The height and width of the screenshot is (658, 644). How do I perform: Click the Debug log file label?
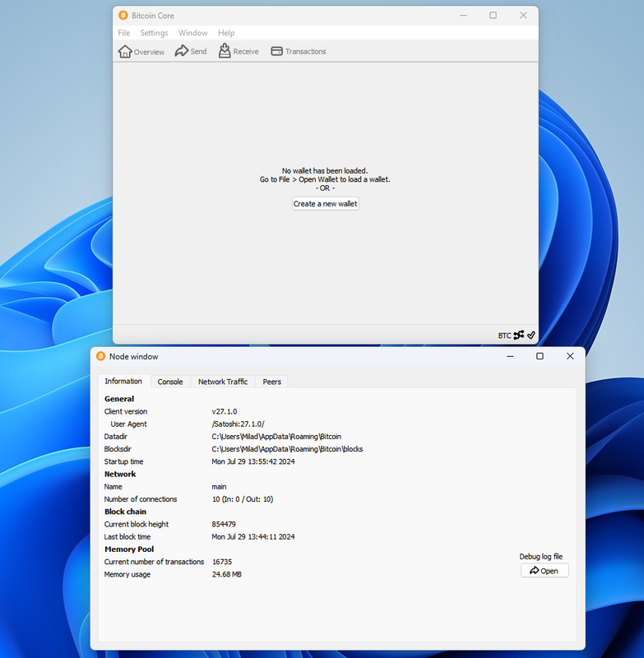coord(541,557)
